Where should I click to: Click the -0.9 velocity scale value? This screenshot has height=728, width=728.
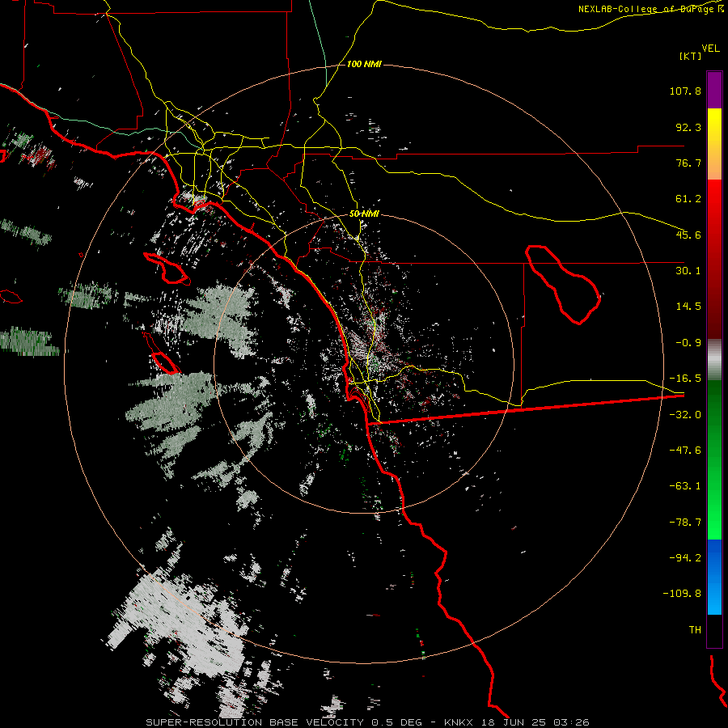[x=688, y=343]
